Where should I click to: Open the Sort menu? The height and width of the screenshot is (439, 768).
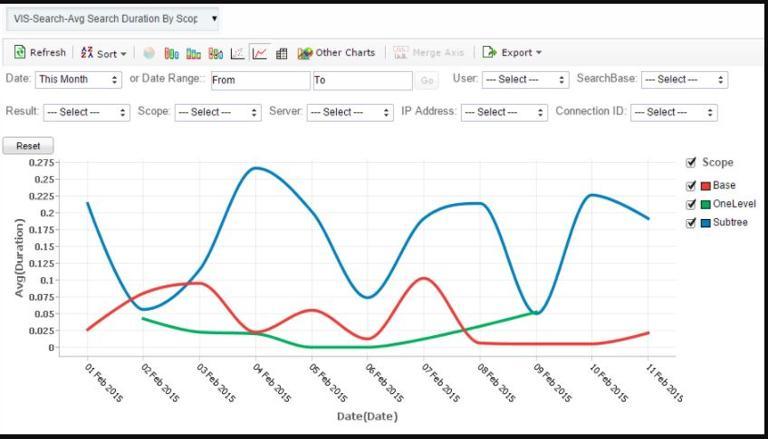103,53
